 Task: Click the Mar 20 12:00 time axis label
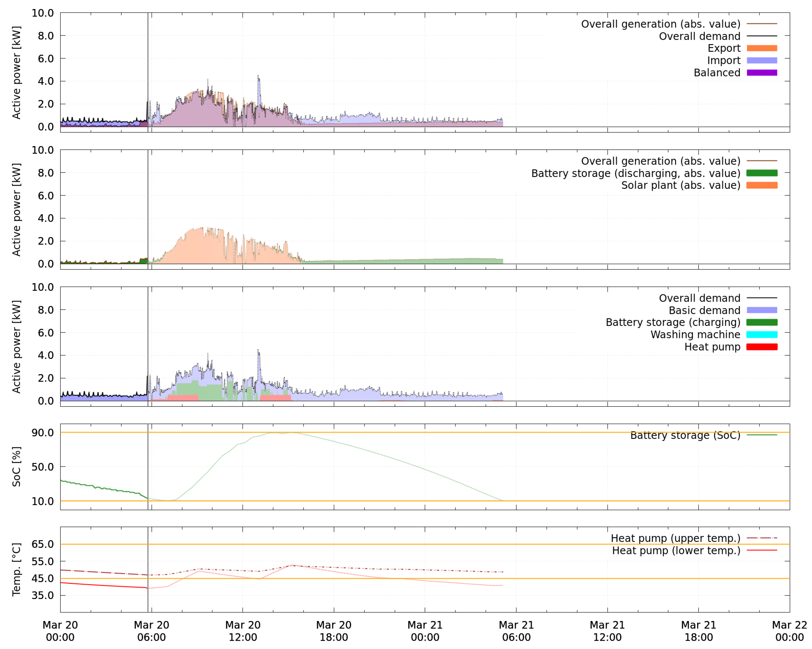[x=243, y=631]
